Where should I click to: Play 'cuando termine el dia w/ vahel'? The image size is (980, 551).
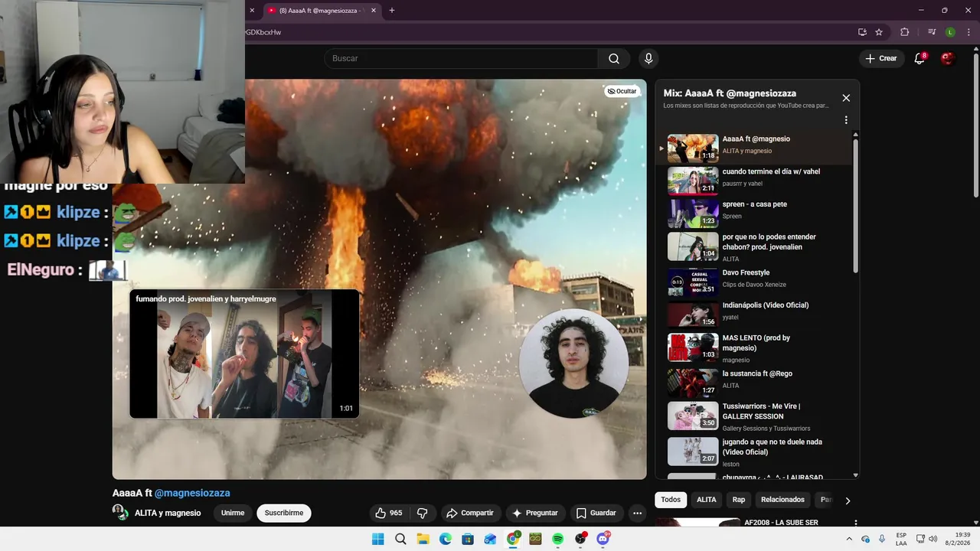coord(754,181)
